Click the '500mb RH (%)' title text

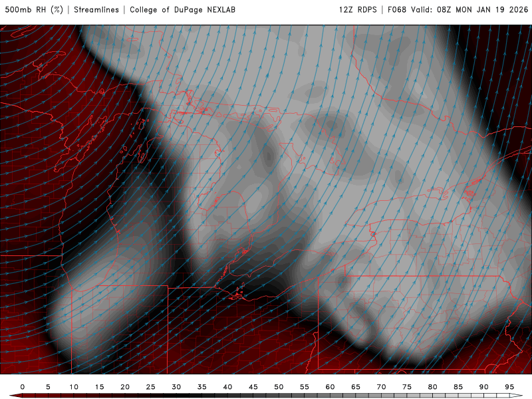point(34,10)
